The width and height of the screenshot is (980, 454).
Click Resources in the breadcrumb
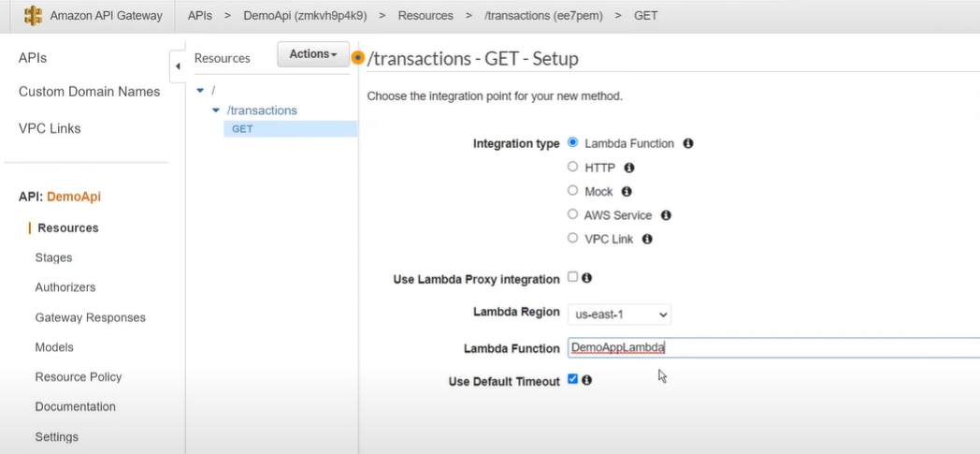click(x=425, y=16)
